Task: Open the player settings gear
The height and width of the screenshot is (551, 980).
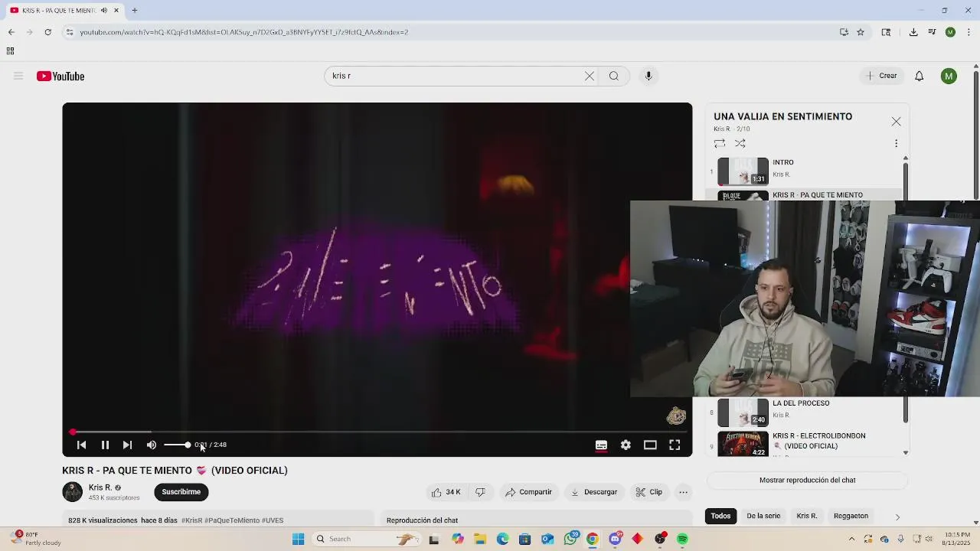Action: (x=626, y=445)
